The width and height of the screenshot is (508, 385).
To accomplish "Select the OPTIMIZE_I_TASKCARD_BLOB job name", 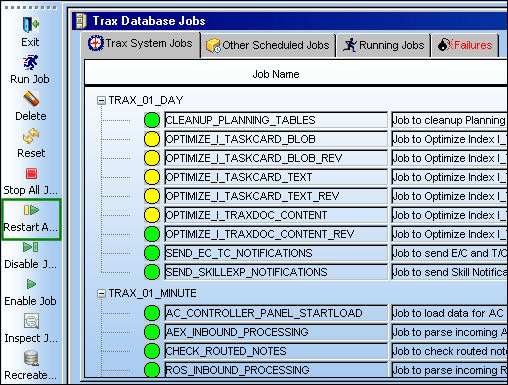I will pos(276,139).
